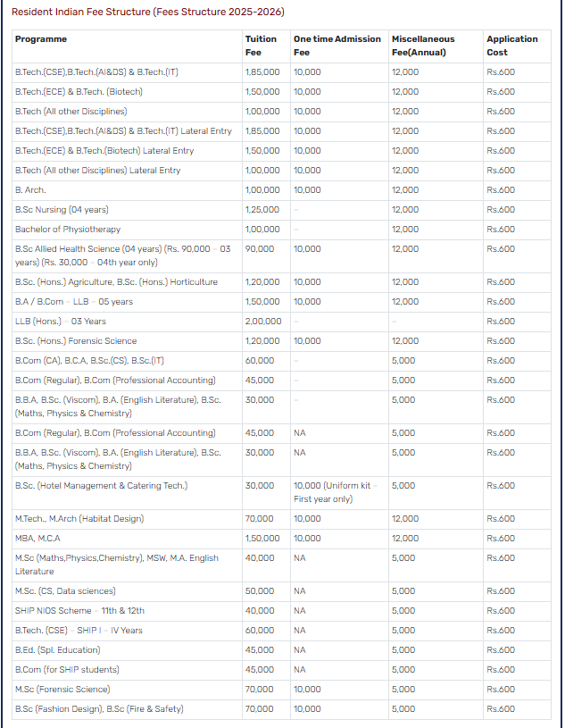
Task: Click the 90,000 Allied Health Science fee
Action: pos(260,249)
